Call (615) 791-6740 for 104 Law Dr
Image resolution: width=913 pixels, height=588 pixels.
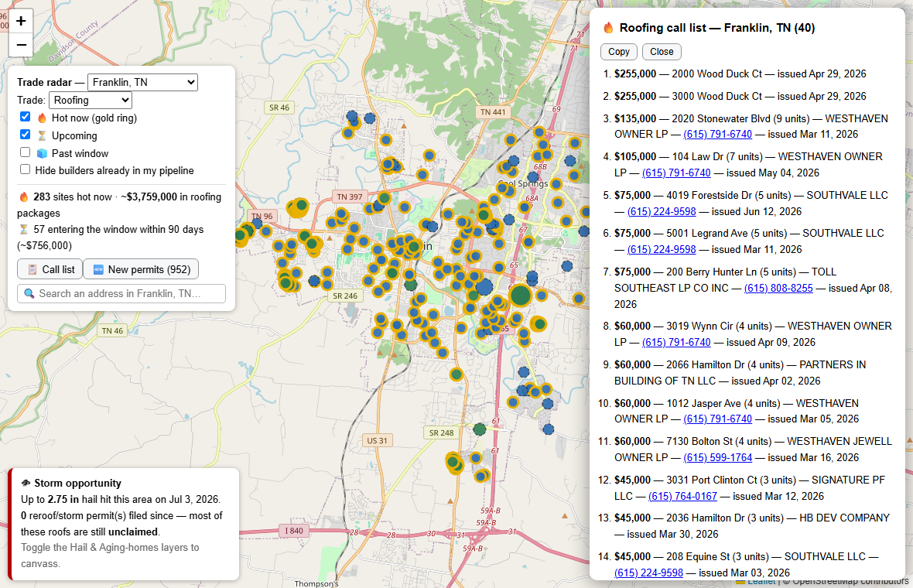pos(676,173)
